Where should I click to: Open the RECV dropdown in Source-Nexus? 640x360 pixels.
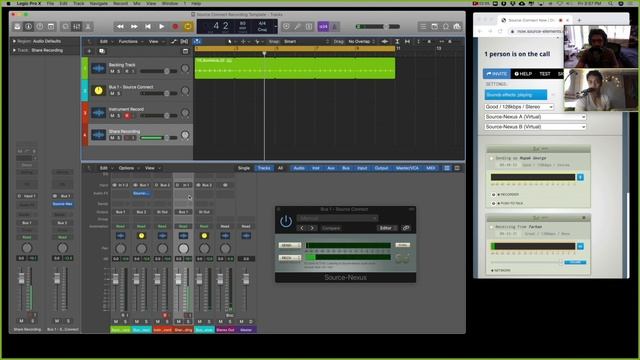(x=290, y=258)
